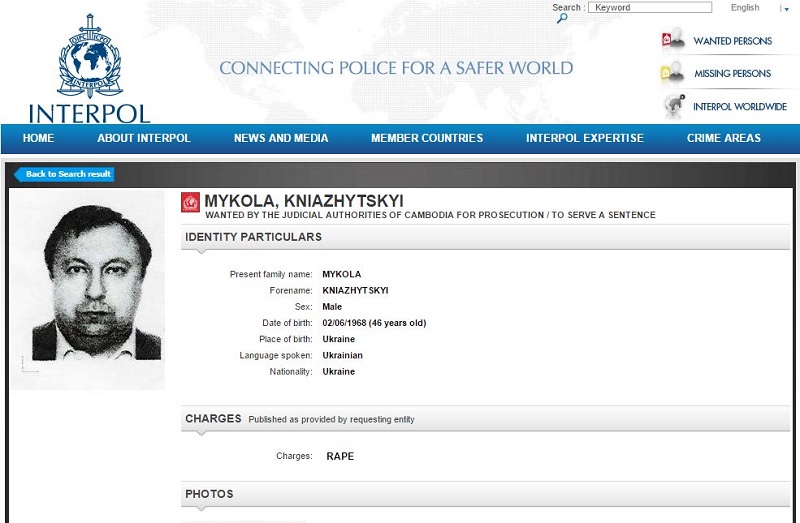Screen dimensions: 800x523
Task: Click the 'Language spoken:' label
Action: pyautogui.click(x=276, y=355)
